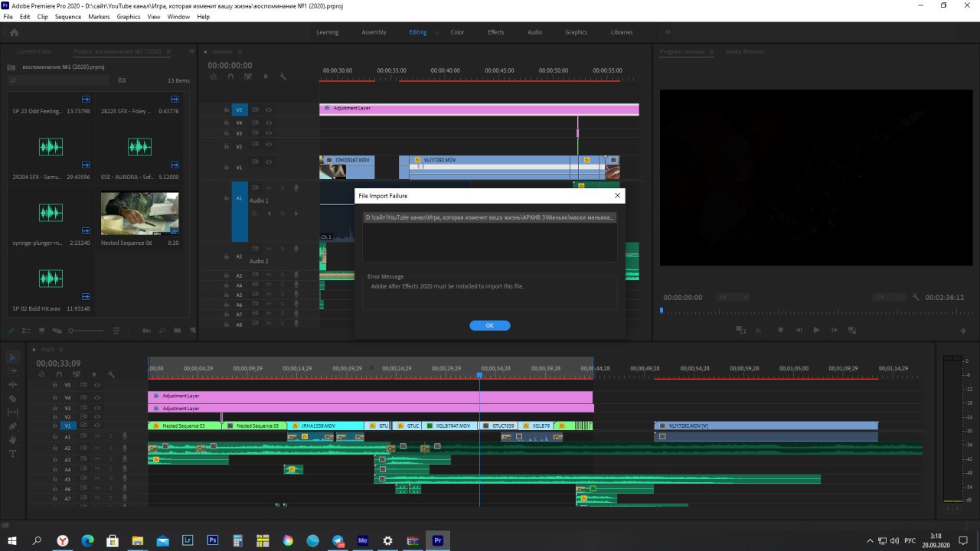Click the pencil icon in Project panel footer
This screenshot has width=980, height=551.
pyautogui.click(x=11, y=331)
